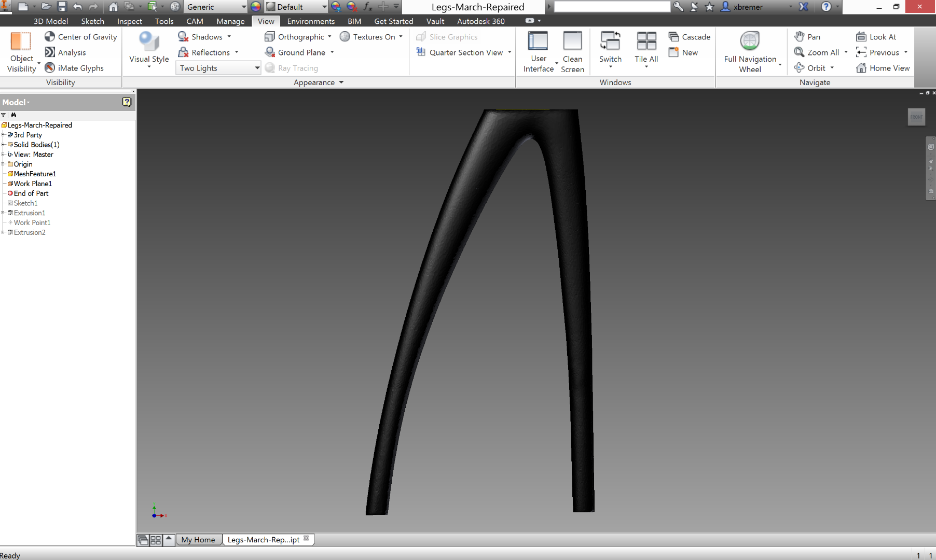Toggle Shadows in the Appearance panel
The image size is (936, 560).
coord(200,37)
